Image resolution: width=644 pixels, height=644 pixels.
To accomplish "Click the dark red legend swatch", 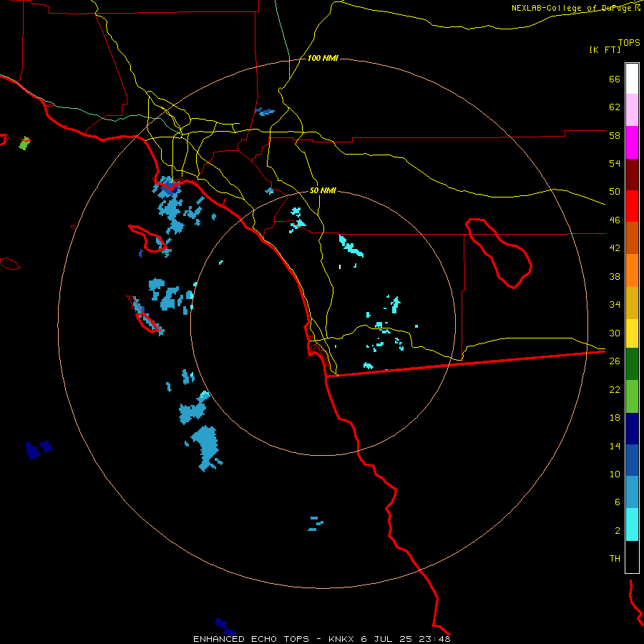I will (x=632, y=175).
